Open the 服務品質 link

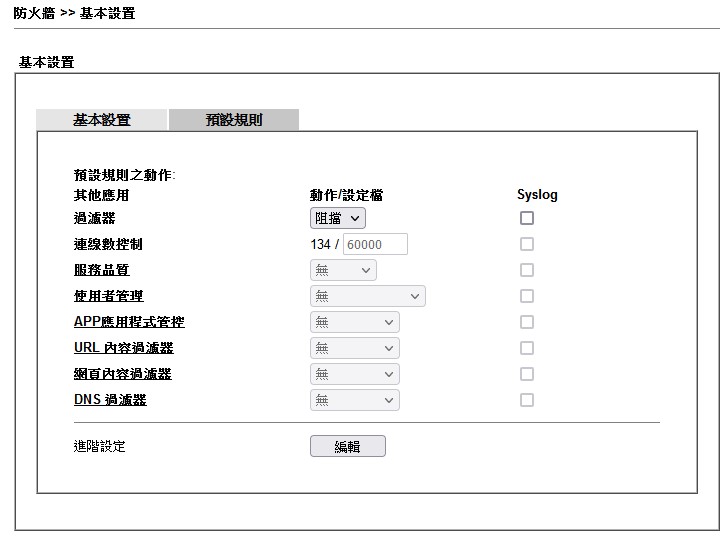[x=101, y=270]
